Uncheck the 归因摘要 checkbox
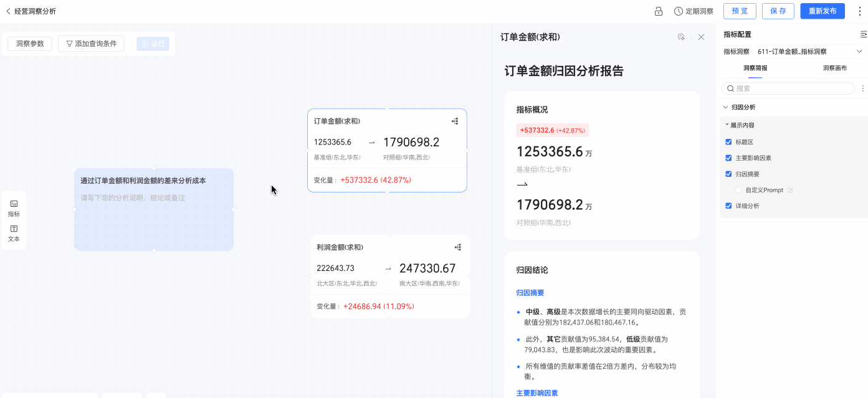This screenshot has width=868, height=398. click(728, 174)
